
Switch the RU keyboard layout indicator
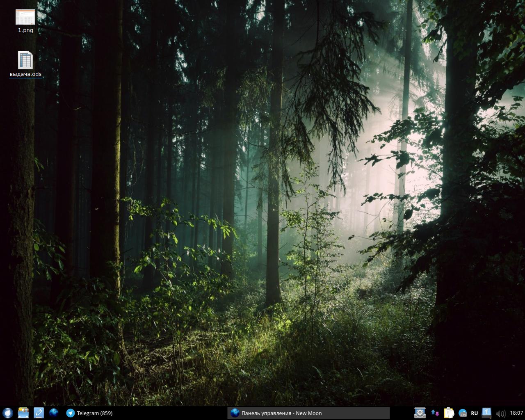(x=475, y=413)
